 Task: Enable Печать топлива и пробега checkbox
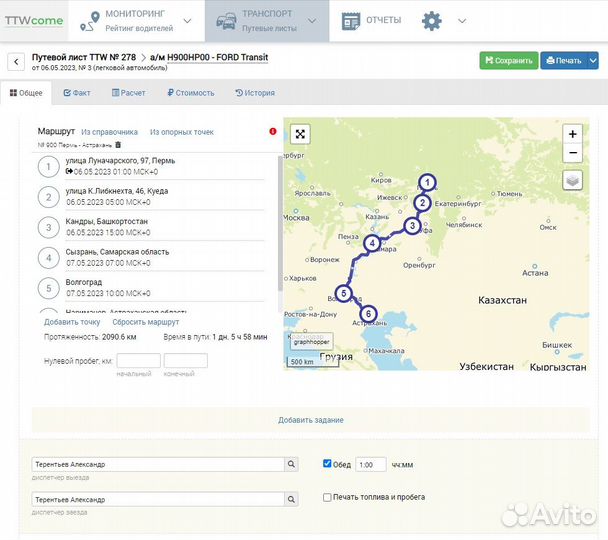tap(327, 497)
